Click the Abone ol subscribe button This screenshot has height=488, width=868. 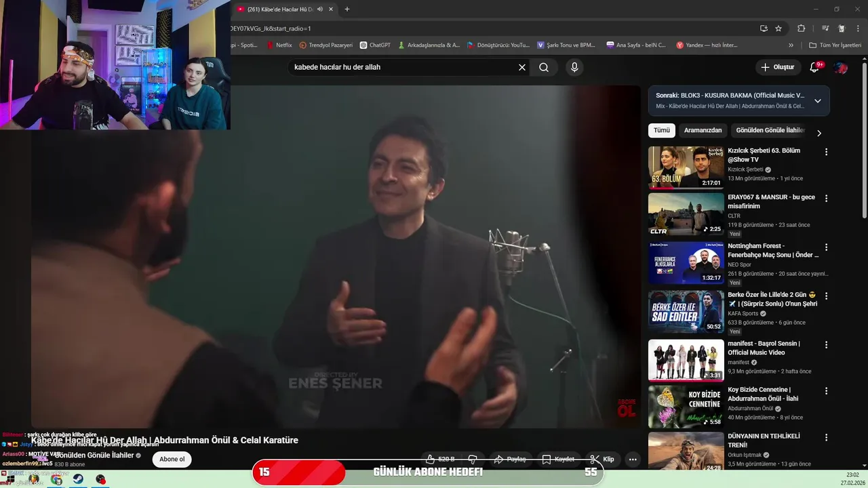172,459
